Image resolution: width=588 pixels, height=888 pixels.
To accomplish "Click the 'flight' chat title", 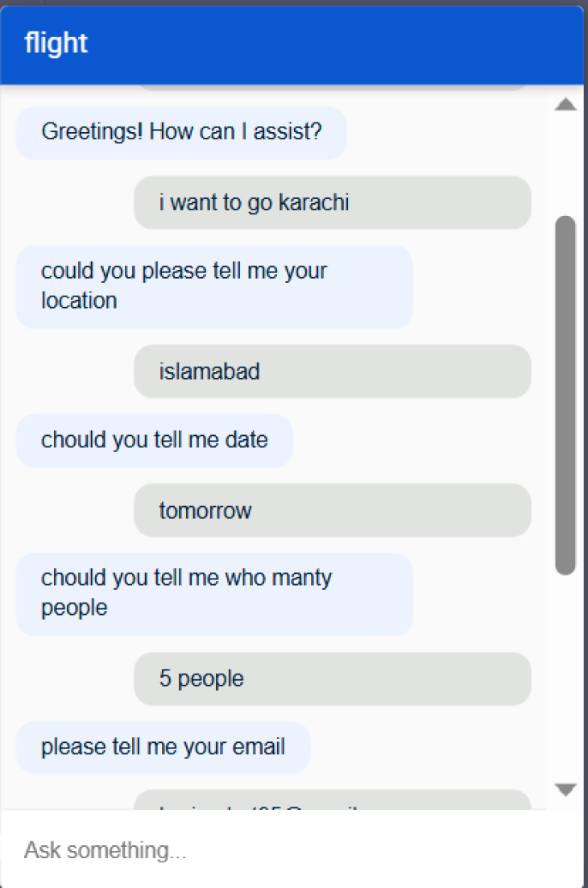I will pos(56,43).
